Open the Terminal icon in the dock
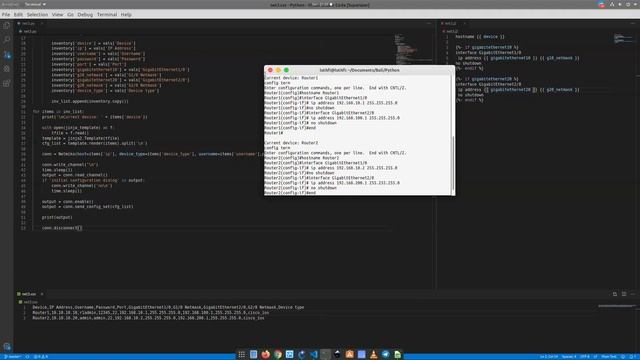The width and height of the screenshot is (640, 360). [x=325, y=354]
